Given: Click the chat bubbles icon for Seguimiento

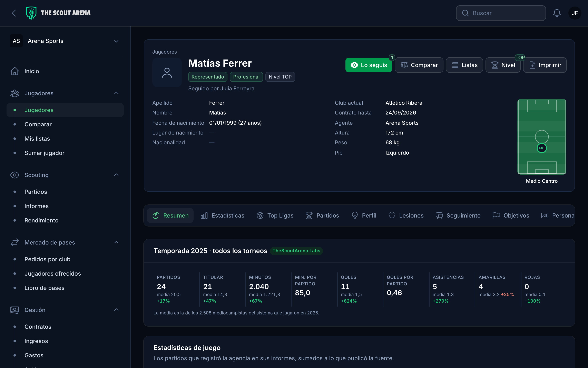Looking at the screenshot, I should [439, 216].
